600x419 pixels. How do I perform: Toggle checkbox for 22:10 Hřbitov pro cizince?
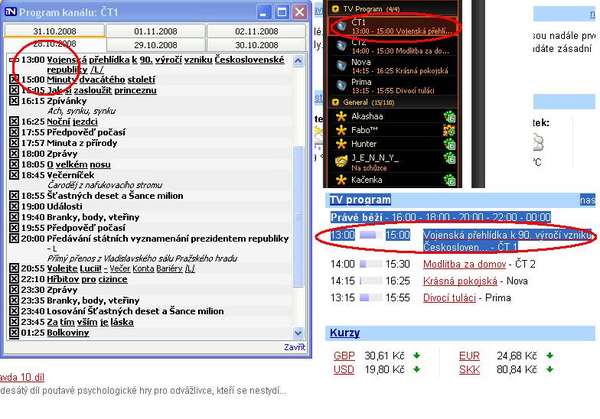click(x=14, y=279)
